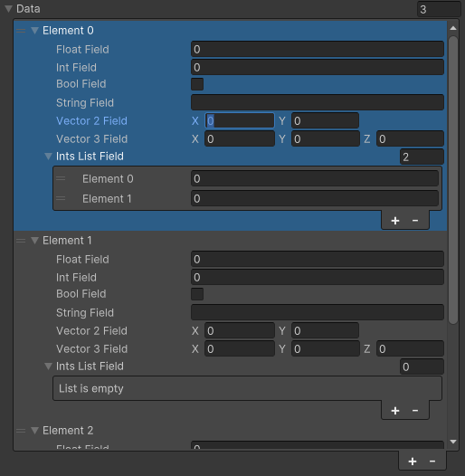
Task: Edit Ints List size field showing 0
Action: pos(422,367)
